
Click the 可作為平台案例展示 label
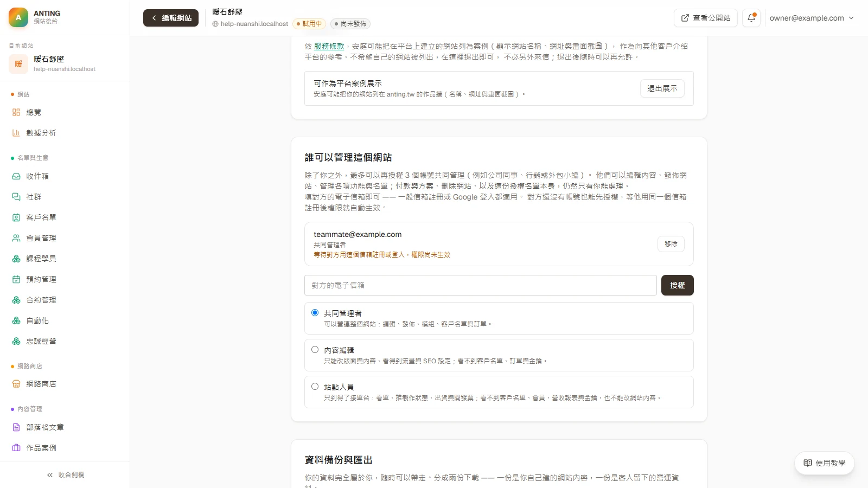coord(348,84)
